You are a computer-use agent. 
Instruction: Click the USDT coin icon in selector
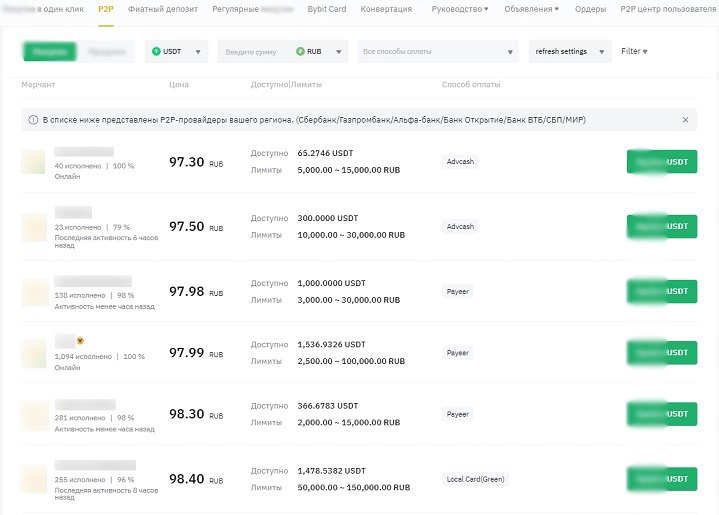point(156,51)
